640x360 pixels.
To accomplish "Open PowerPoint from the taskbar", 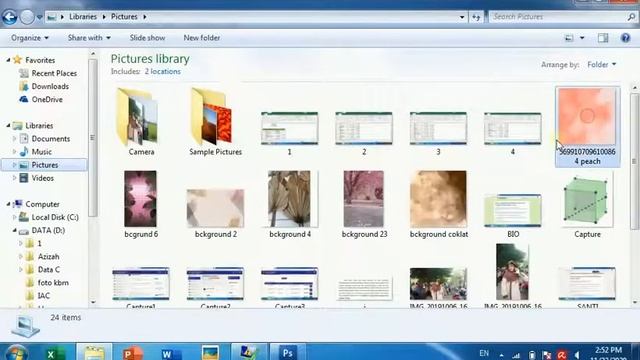I will pyautogui.click(x=132, y=353).
